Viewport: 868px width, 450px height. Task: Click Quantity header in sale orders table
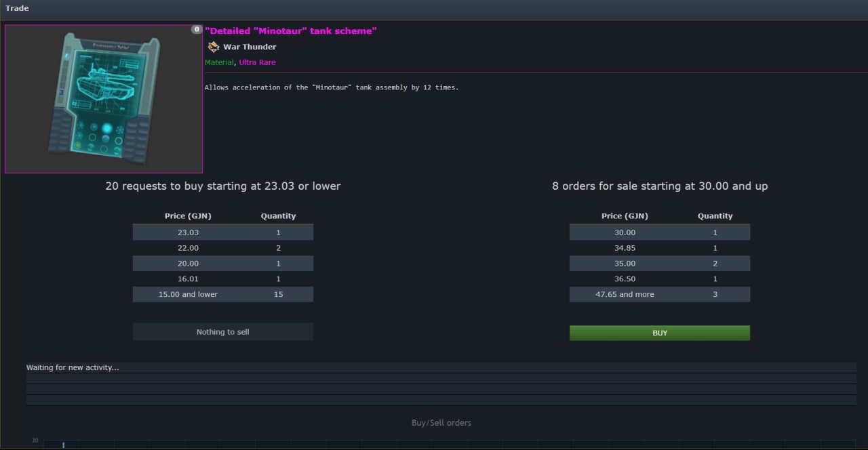tap(715, 216)
